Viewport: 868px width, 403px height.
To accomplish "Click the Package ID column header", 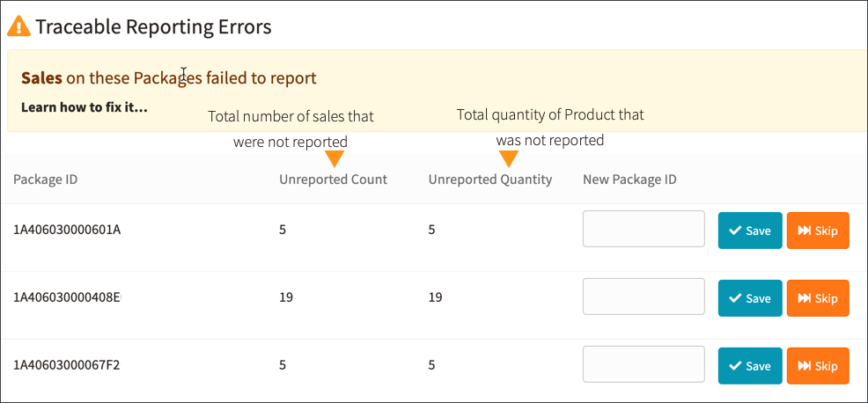I will pos(46,180).
